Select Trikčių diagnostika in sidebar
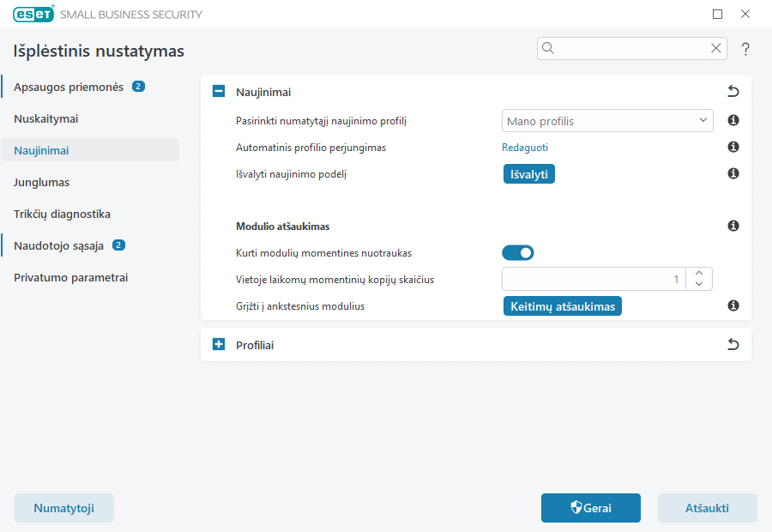The image size is (772, 532). click(x=62, y=214)
